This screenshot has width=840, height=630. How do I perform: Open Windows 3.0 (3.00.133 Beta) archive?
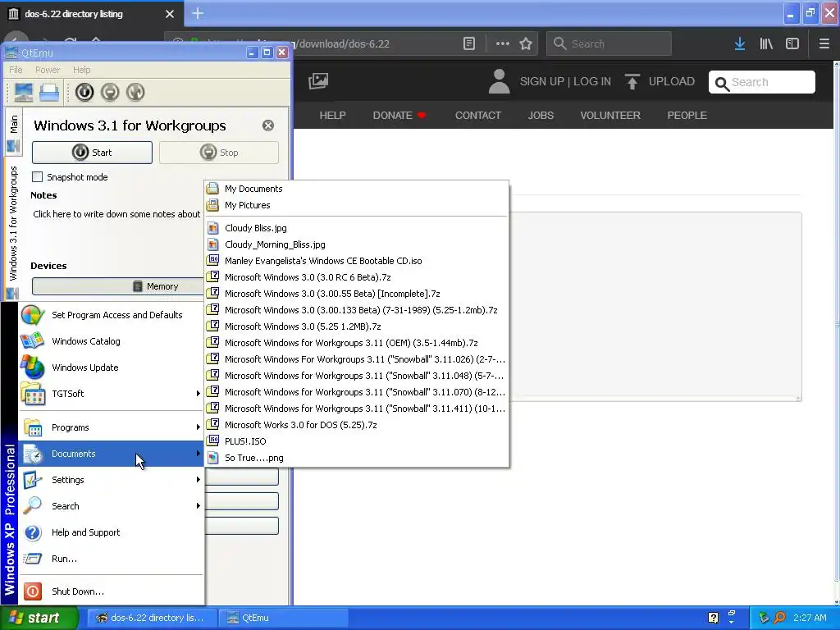tap(357, 310)
